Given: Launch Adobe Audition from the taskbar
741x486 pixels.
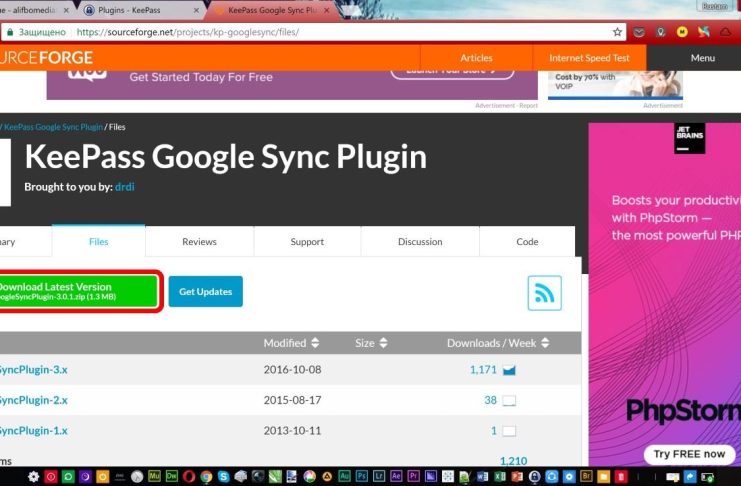Looking at the screenshot, I should 345,476.
